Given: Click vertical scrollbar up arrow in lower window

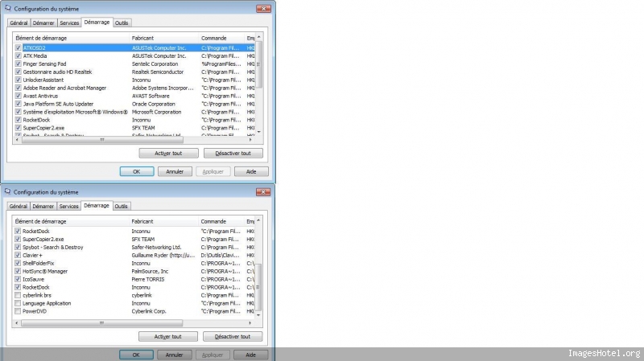Looking at the screenshot, I should tap(258, 220).
